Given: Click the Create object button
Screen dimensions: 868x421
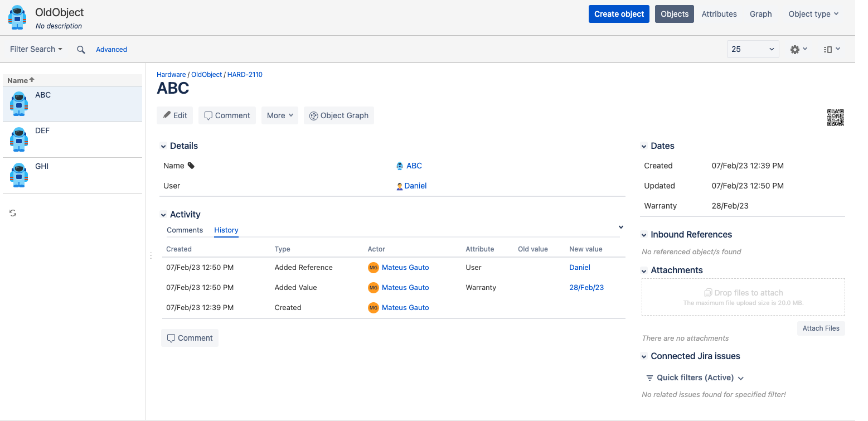Looking at the screenshot, I should coord(619,14).
